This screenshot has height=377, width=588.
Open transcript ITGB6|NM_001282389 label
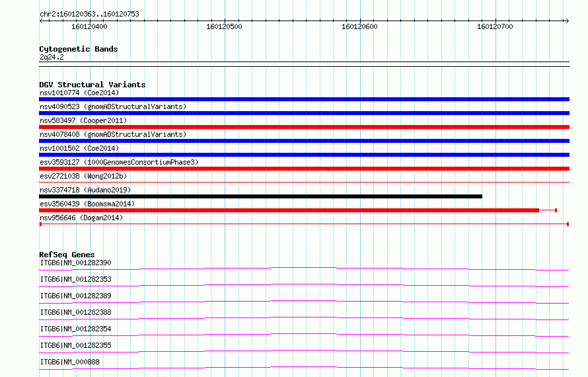75,296
